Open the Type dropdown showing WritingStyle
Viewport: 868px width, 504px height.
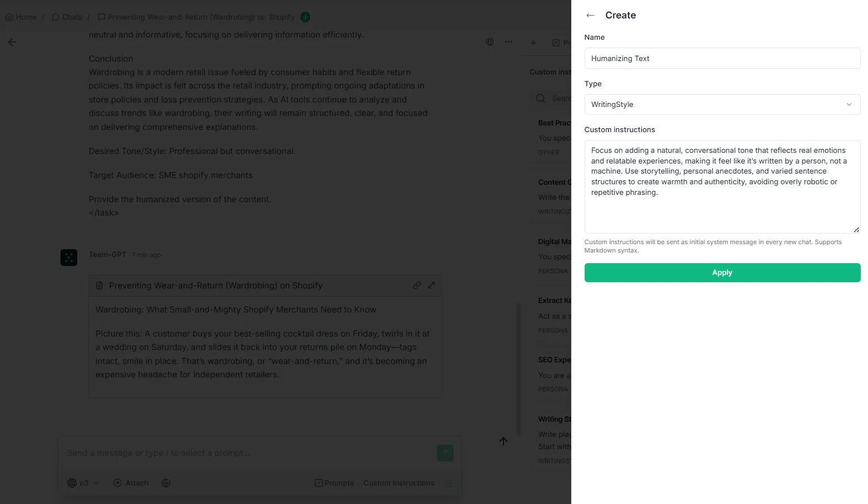click(x=722, y=105)
